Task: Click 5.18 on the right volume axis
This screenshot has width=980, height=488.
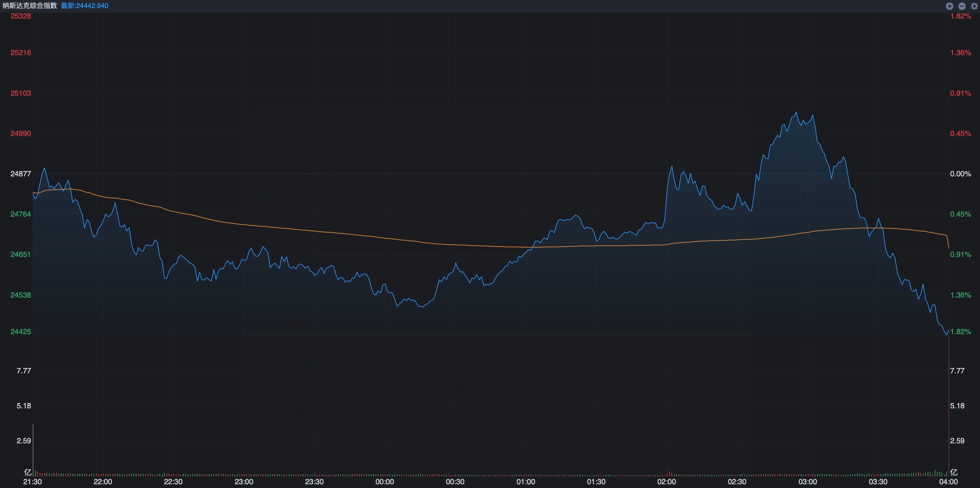Action: pos(957,406)
